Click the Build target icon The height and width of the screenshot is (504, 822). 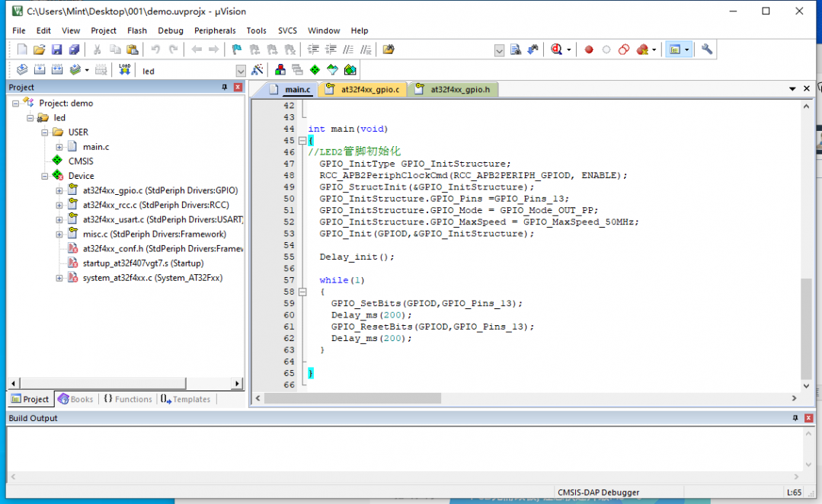[x=40, y=70]
